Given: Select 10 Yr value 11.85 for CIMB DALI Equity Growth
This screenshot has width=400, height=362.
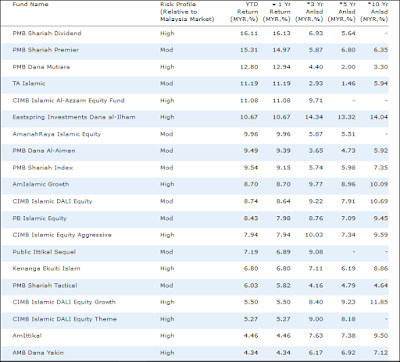Looking at the screenshot, I should [379, 302].
